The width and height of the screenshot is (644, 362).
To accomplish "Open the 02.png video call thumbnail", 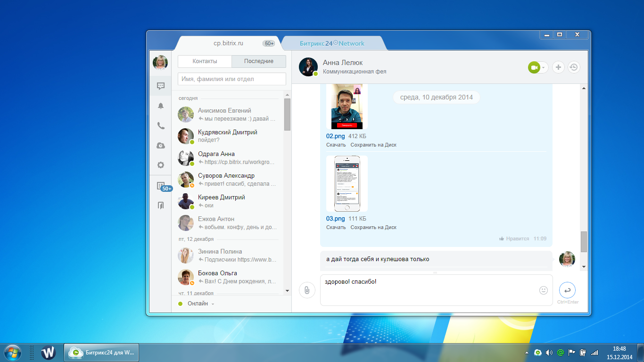I will 347,107.
